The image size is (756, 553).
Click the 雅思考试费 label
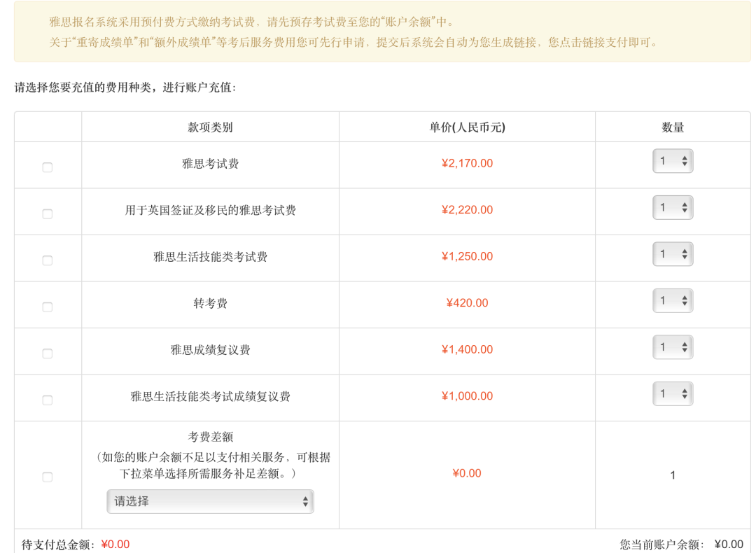(x=210, y=164)
